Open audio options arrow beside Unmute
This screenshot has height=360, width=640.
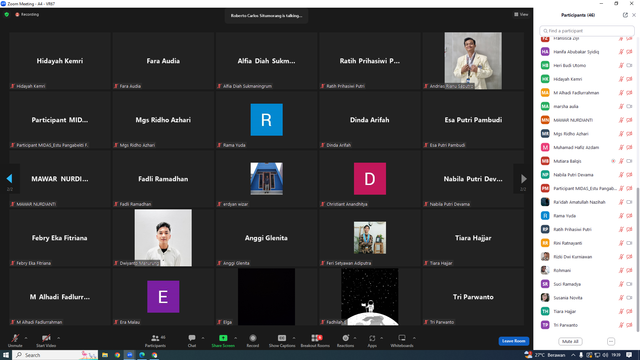pos(26,338)
